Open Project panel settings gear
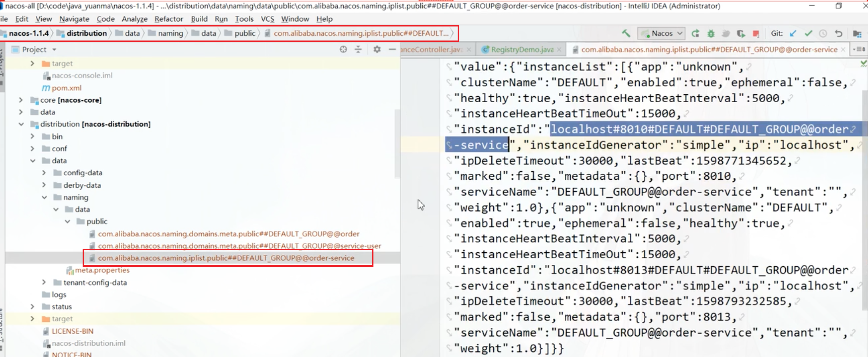The image size is (868, 357). [377, 49]
